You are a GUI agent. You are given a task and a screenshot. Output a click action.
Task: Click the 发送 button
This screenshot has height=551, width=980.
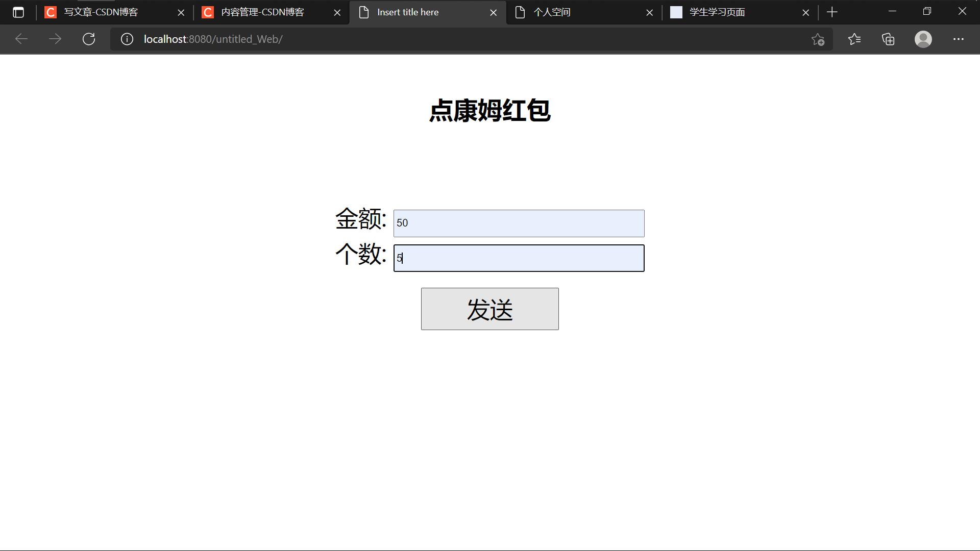pos(489,309)
